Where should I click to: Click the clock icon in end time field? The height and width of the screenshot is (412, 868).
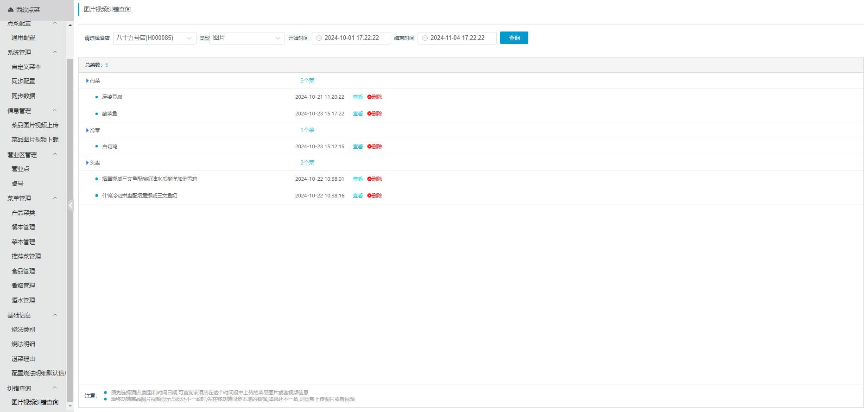pos(424,38)
